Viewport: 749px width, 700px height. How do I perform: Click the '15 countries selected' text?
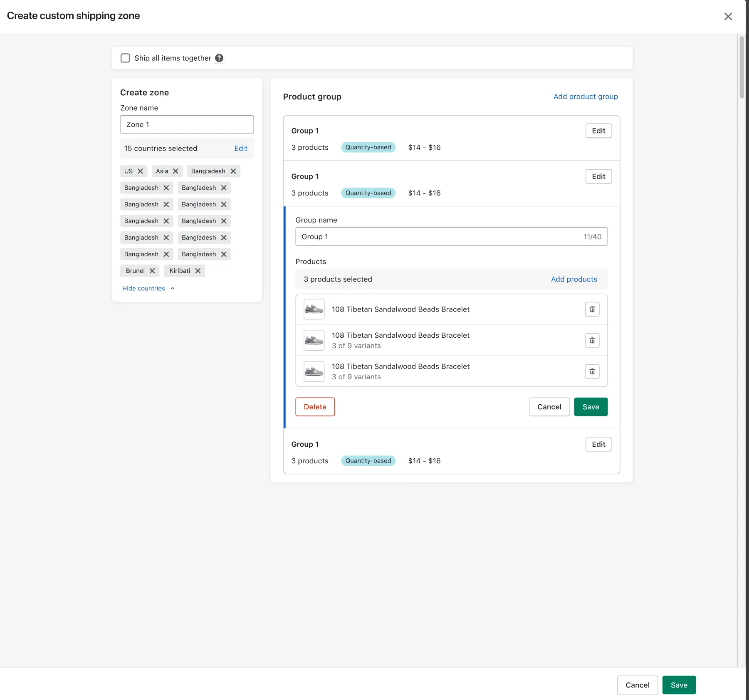pos(161,148)
